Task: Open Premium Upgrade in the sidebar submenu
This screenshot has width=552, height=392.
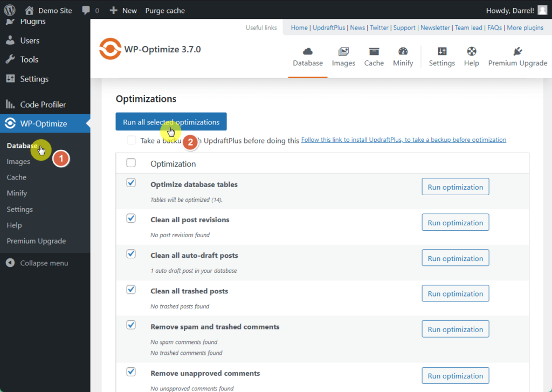Action: click(x=36, y=241)
